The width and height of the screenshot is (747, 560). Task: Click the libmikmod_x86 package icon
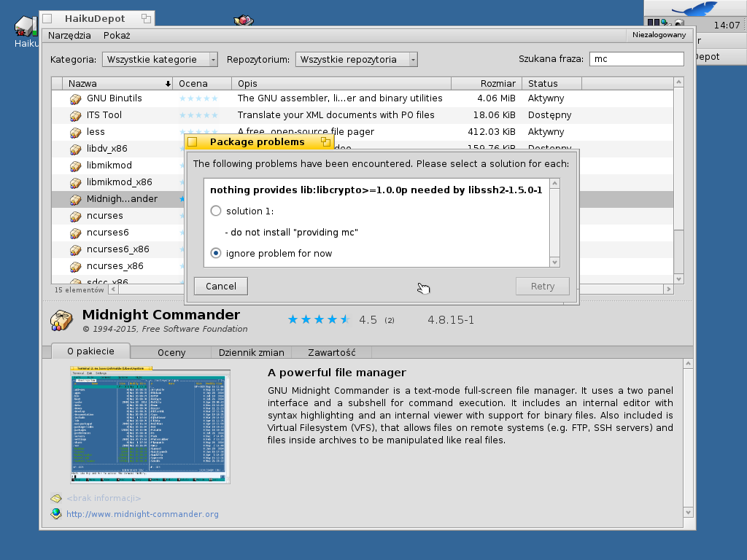[x=75, y=183]
